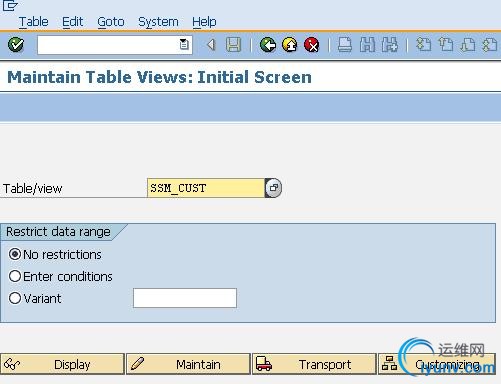This screenshot has width=501, height=384.
Task: Click the yellow Exit icon
Action: pyautogui.click(x=290, y=45)
